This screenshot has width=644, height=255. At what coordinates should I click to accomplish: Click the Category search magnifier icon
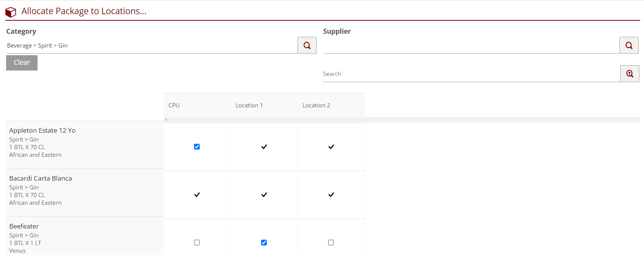click(x=307, y=45)
